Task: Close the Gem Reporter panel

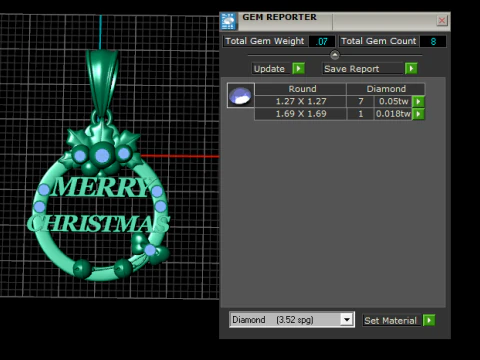Action: 442,21
